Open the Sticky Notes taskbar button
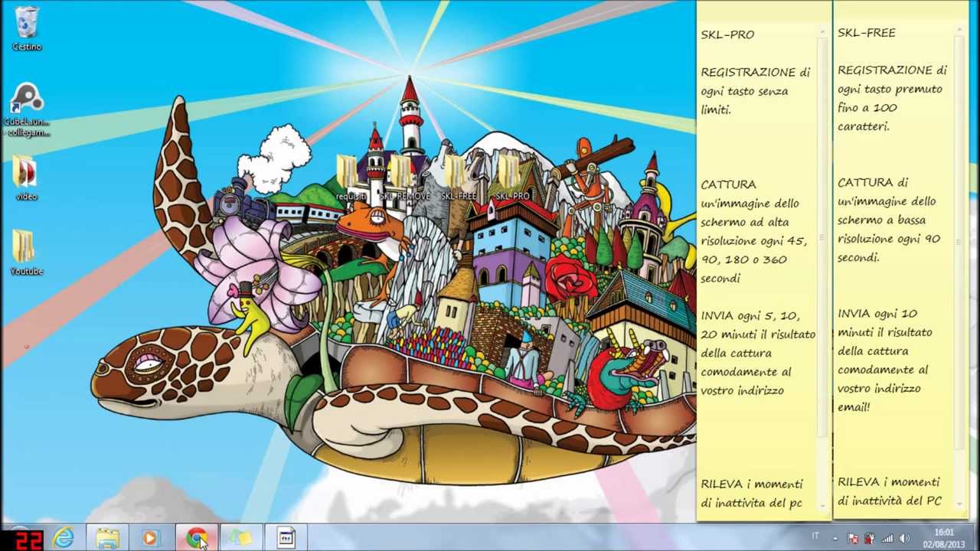 (x=241, y=538)
